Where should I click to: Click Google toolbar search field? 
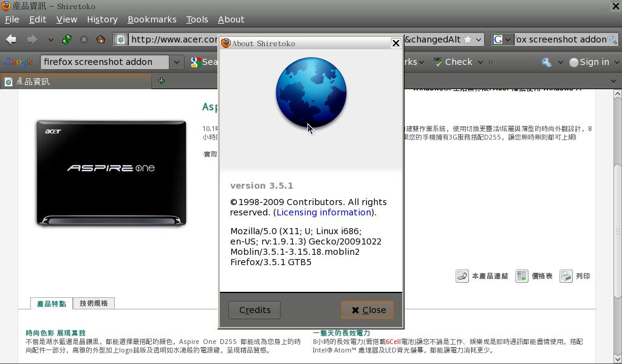[x=104, y=62]
